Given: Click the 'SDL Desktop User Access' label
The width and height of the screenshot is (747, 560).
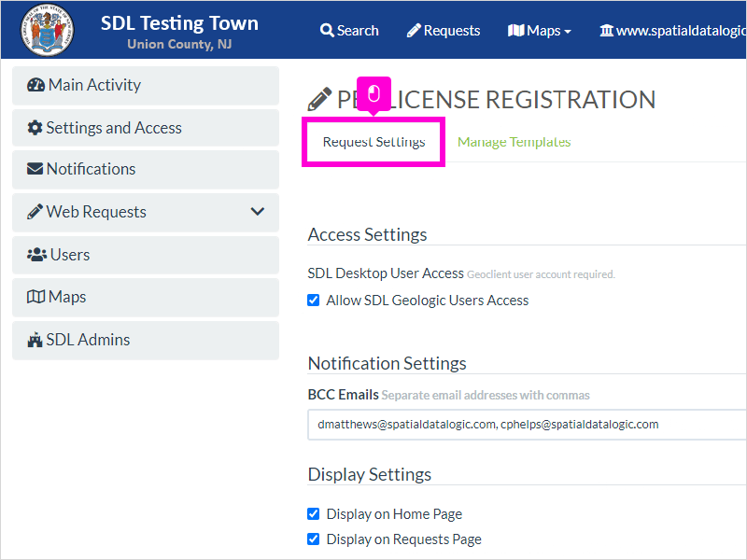Looking at the screenshot, I should pyautogui.click(x=386, y=273).
